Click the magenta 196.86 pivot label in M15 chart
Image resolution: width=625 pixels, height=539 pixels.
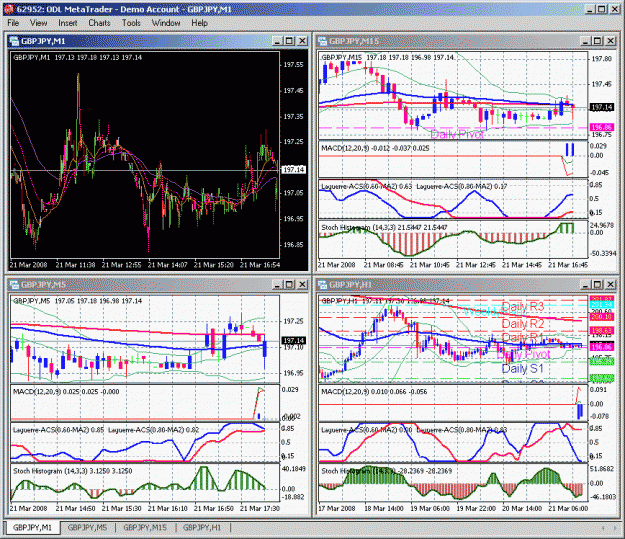coord(602,127)
